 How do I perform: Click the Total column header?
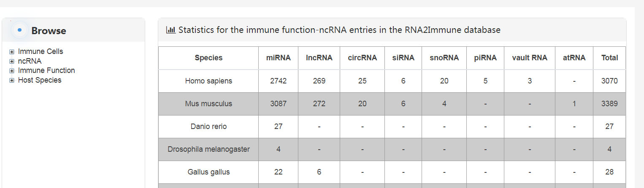coord(609,58)
